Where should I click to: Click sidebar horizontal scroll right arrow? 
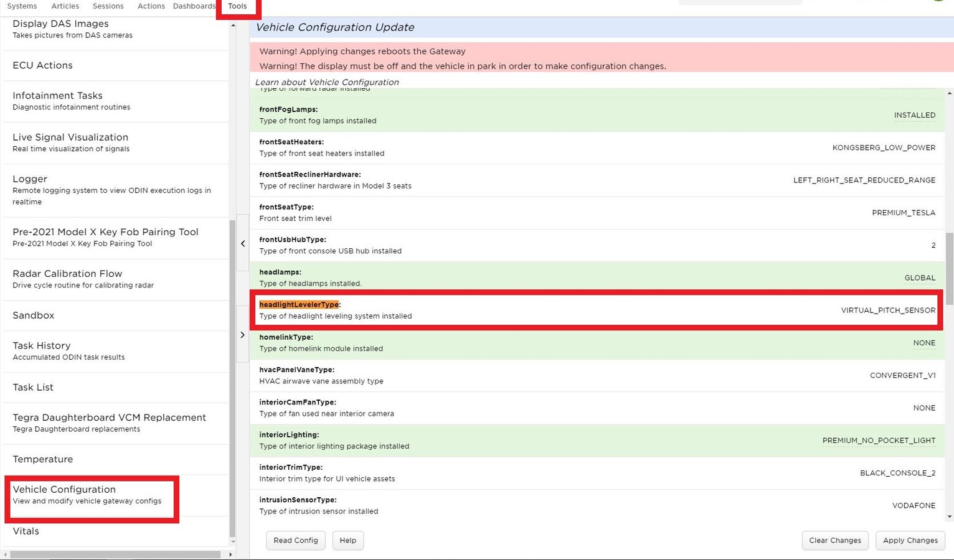(x=230, y=554)
